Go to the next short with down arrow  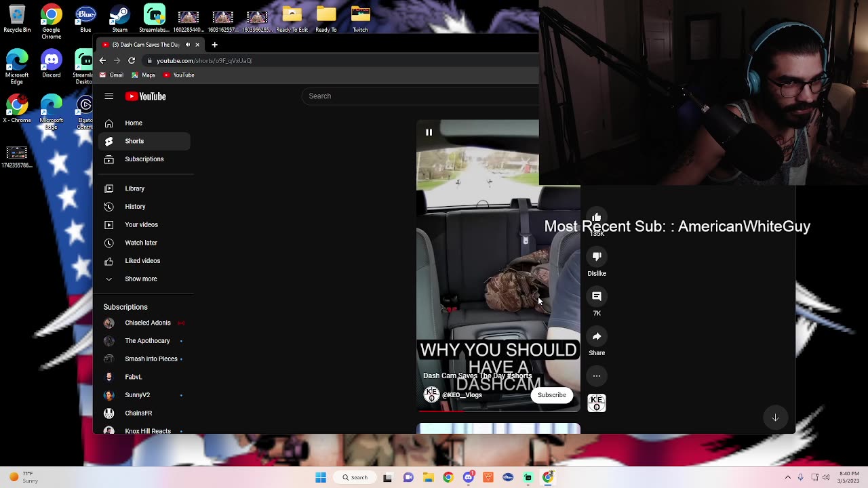point(775,418)
